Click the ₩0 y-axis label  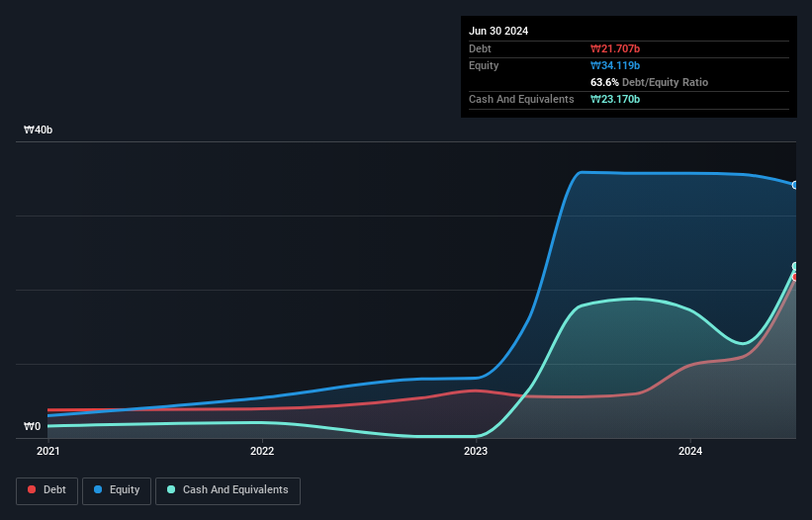tap(32, 426)
